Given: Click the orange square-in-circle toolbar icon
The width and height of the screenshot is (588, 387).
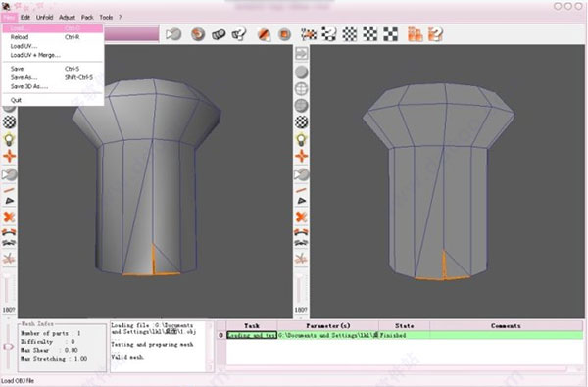Looking at the screenshot, I should [284, 34].
